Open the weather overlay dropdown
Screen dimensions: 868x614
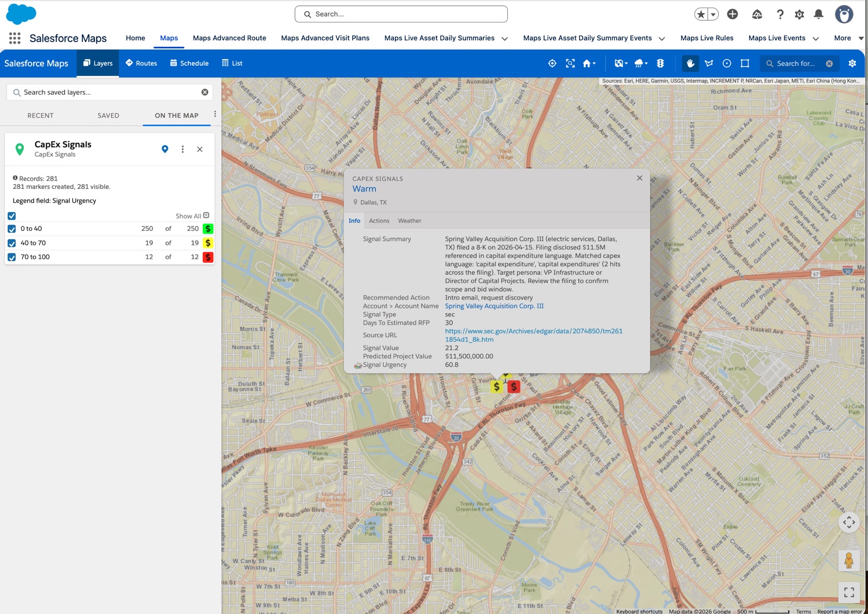pos(641,64)
